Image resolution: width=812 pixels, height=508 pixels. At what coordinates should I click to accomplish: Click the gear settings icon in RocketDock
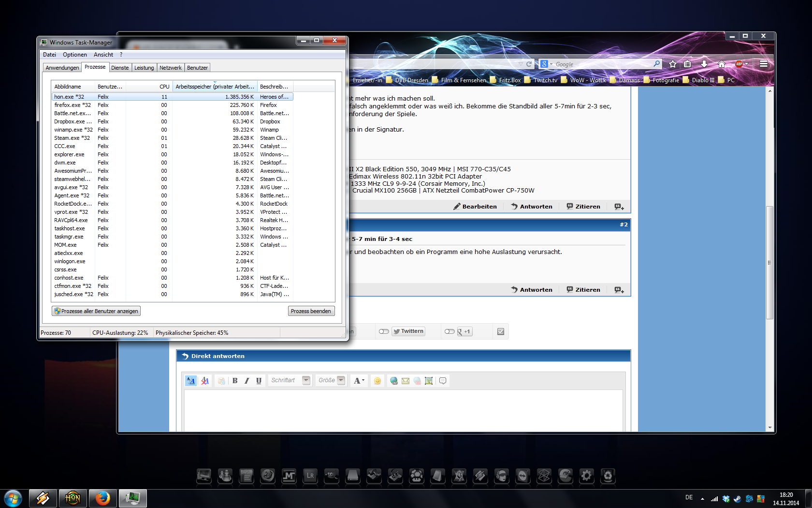[587, 476]
